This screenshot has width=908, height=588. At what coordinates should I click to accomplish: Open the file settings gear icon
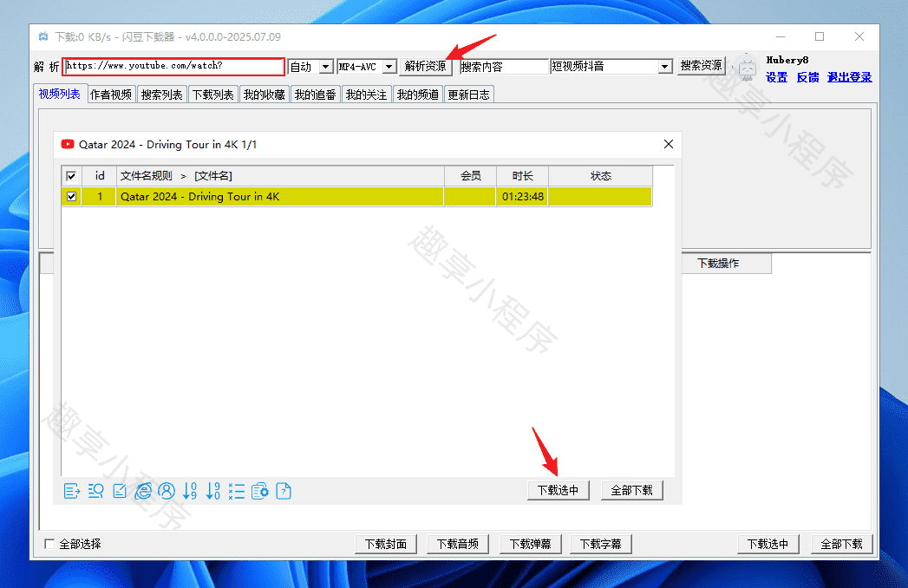(260, 491)
